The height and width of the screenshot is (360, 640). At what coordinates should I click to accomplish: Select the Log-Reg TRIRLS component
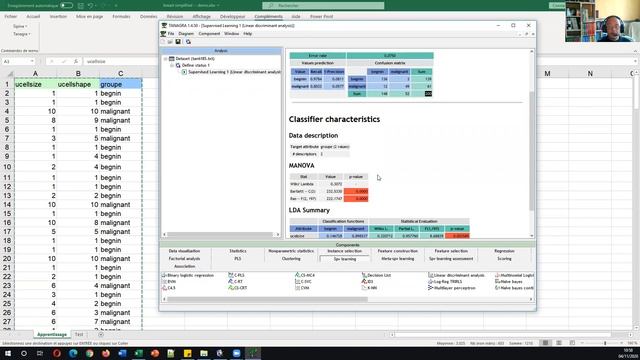(445, 282)
